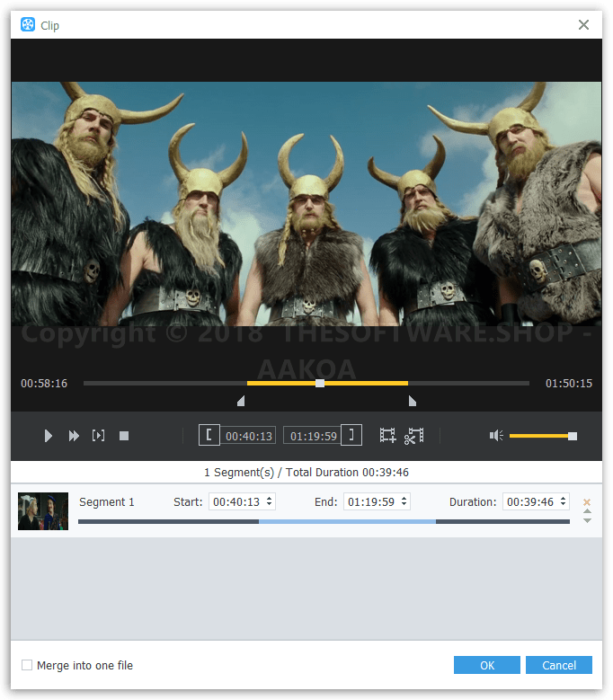Set clip start with left bracket icon

[x=209, y=435]
